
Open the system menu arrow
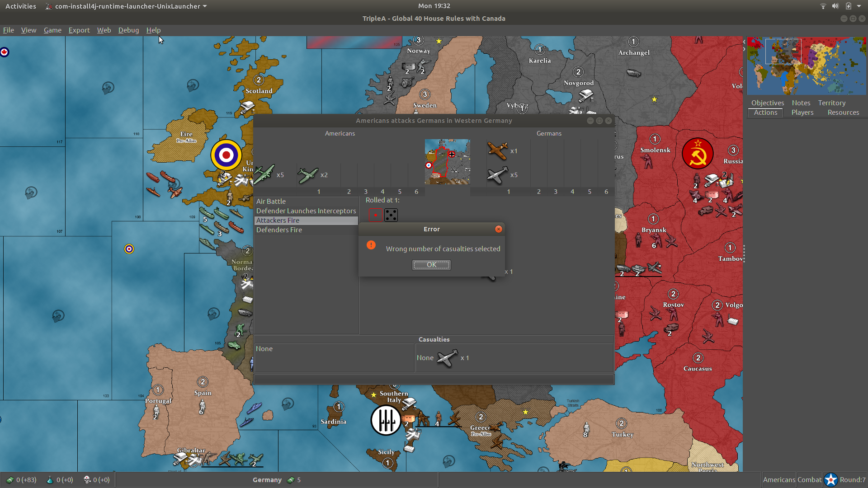[859, 6]
